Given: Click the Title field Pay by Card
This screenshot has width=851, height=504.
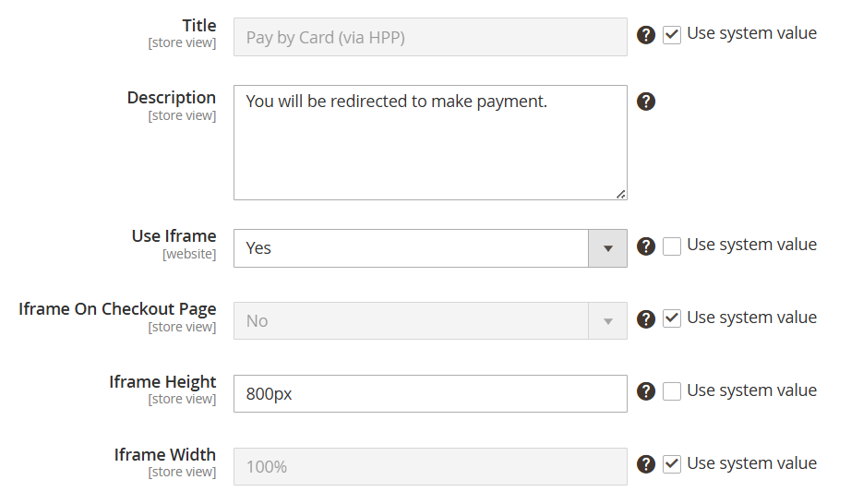Looking at the screenshot, I should pyautogui.click(x=430, y=38).
